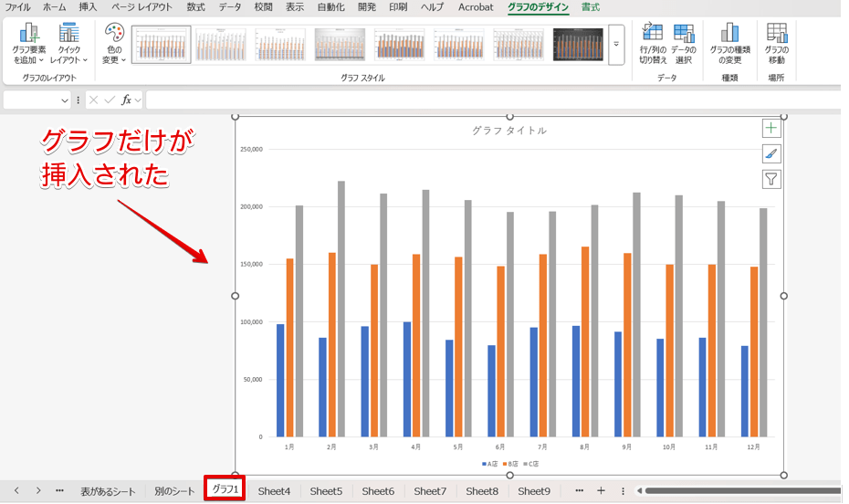
Task: Click 行/列の切り替え (Switch Row/Column)
Action: coord(652,43)
